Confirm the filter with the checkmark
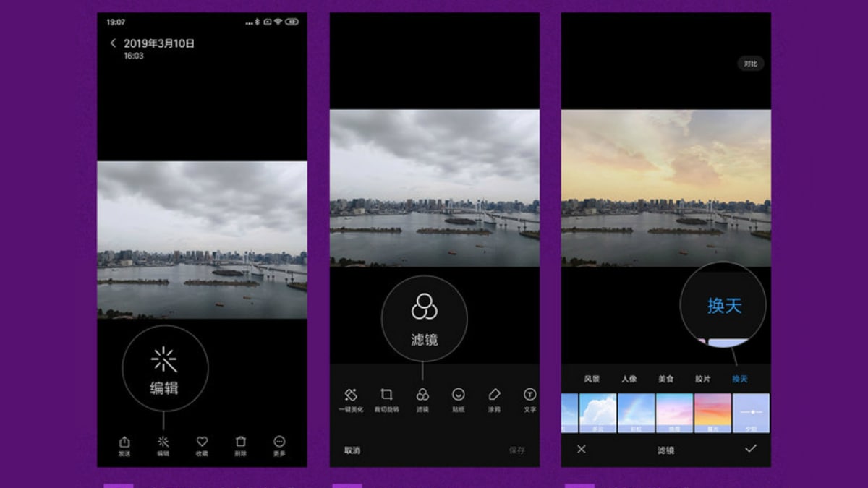The image size is (868, 488). coord(750,449)
